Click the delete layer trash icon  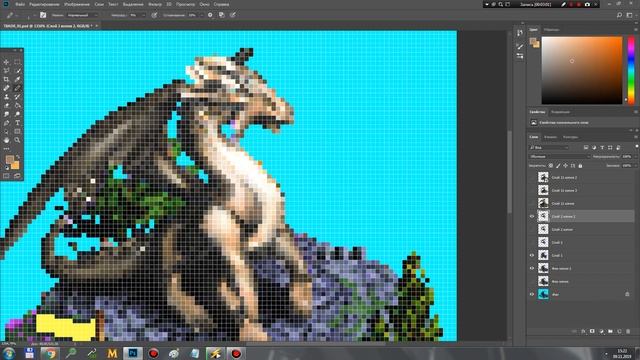click(628, 331)
